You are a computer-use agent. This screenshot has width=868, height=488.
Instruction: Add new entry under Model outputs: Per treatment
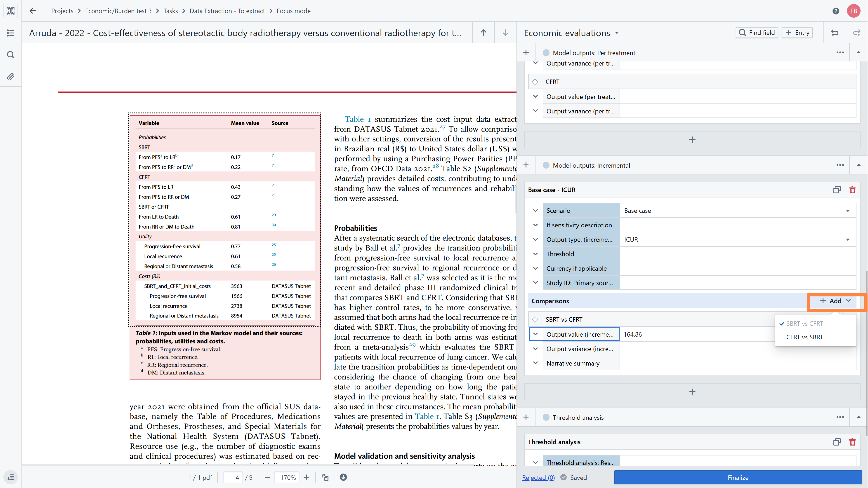click(692, 139)
